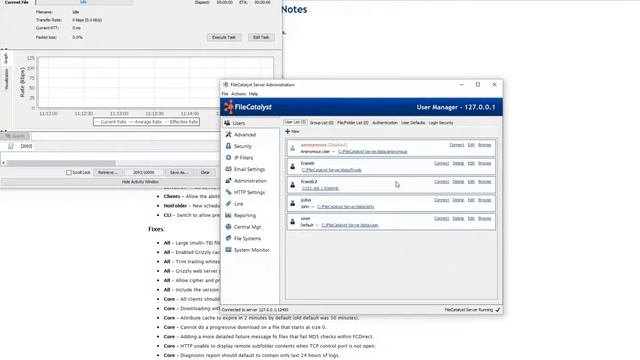Click the log document icon beside [2093]
This screenshot has height=360, width=640.
(11, 146)
